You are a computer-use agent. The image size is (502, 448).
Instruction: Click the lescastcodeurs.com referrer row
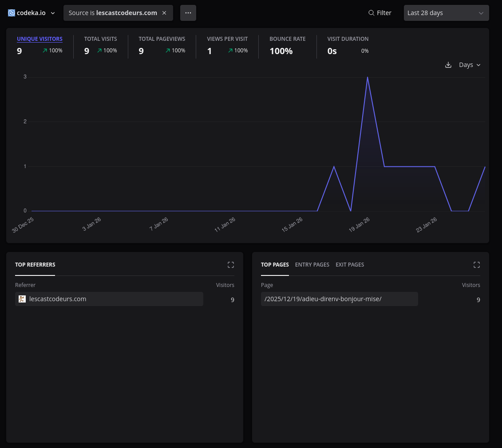pyautogui.click(x=109, y=299)
